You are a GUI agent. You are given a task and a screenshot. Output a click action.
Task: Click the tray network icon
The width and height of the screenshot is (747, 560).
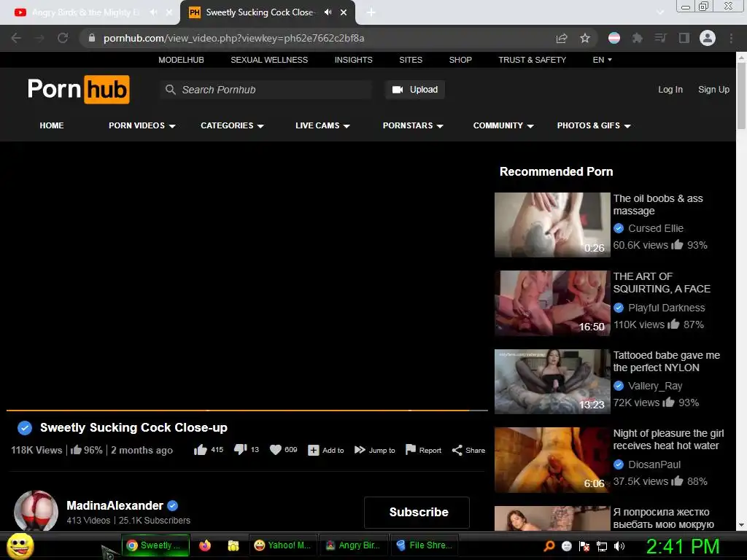(602, 546)
